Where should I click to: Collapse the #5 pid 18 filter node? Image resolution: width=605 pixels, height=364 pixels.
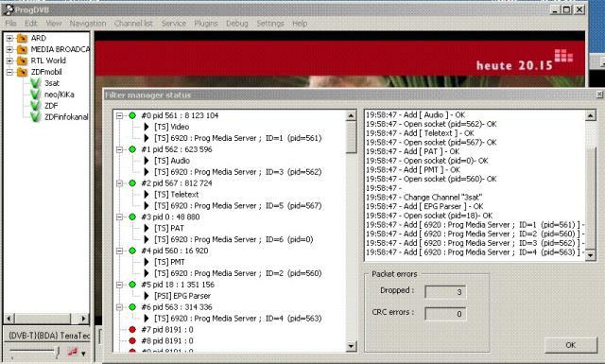pyautogui.click(x=120, y=285)
